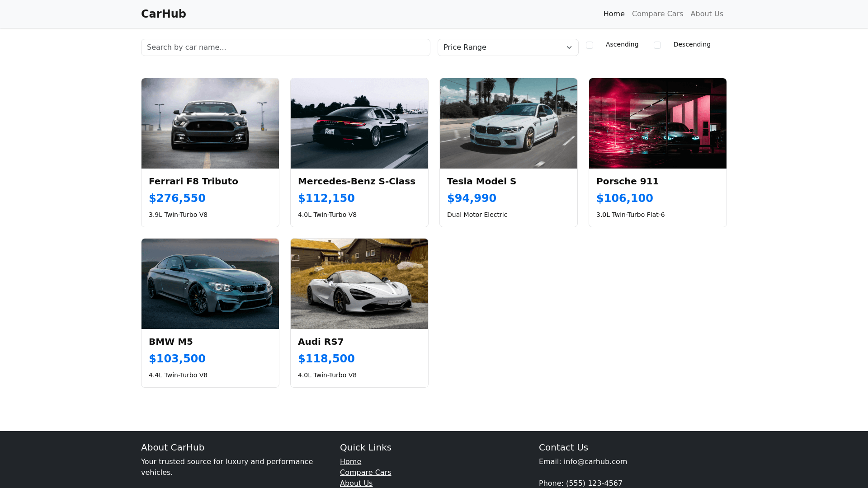The width and height of the screenshot is (868, 488).
Task: Go to About Us in navbar
Action: click(707, 14)
